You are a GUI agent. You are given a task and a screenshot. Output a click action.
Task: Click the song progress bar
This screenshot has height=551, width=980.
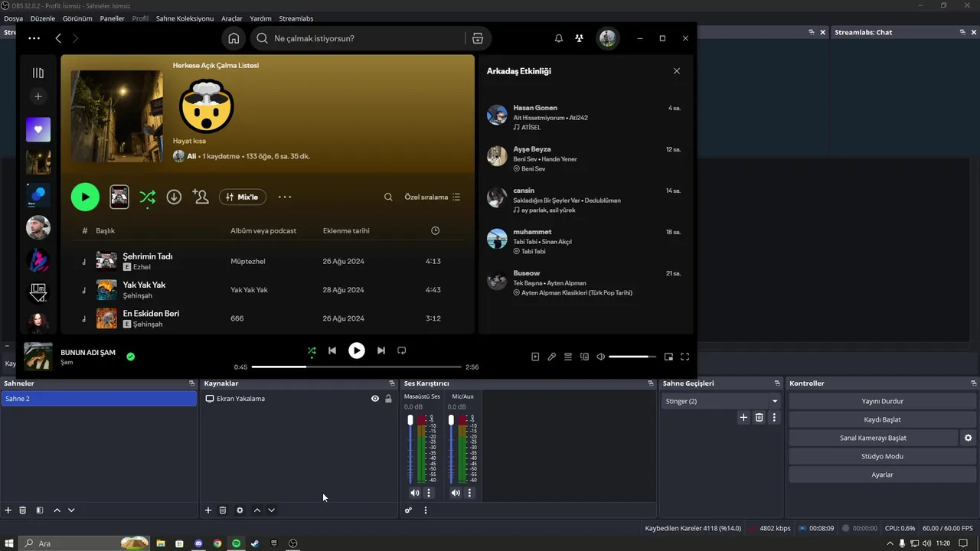pyautogui.click(x=356, y=367)
